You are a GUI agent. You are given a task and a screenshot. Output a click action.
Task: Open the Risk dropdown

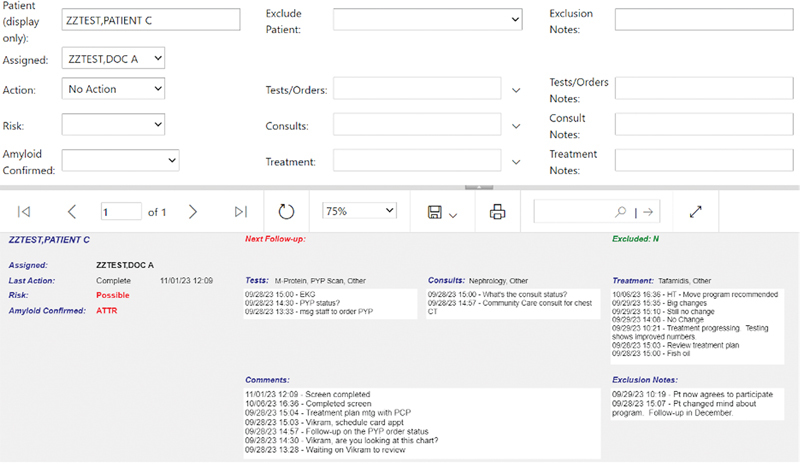[x=113, y=125]
